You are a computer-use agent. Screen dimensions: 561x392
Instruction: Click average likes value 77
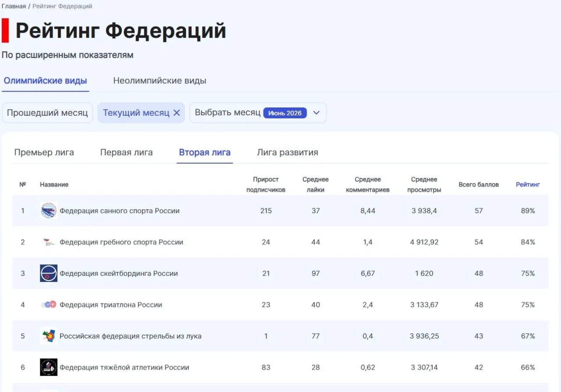point(316,336)
